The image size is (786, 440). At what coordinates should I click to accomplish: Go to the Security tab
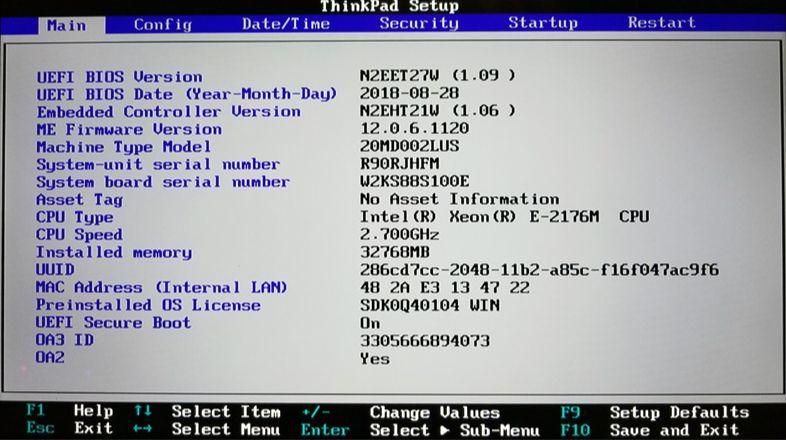(419, 24)
